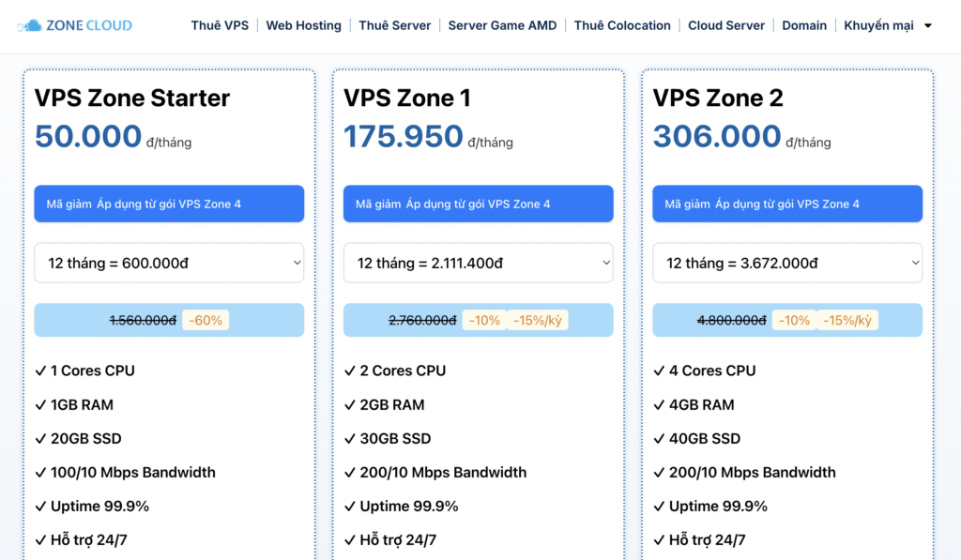Select Thuê Server in navigation

pyautogui.click(x=394, y=25)
